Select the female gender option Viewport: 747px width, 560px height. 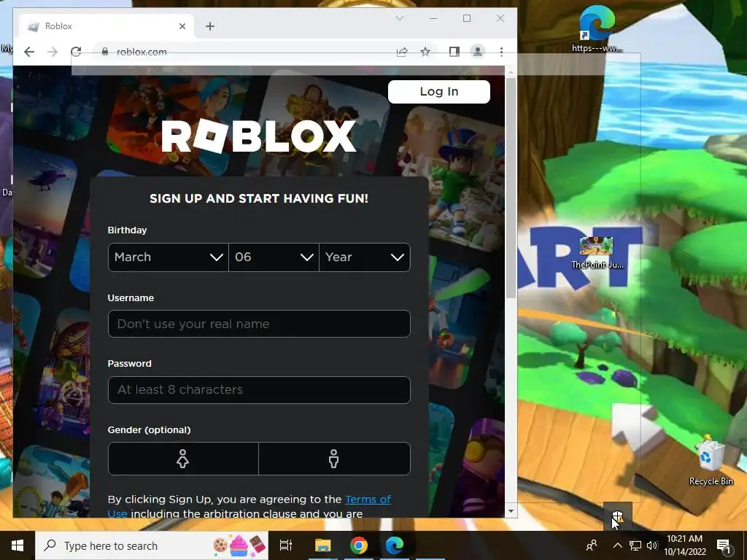[183, 459]
